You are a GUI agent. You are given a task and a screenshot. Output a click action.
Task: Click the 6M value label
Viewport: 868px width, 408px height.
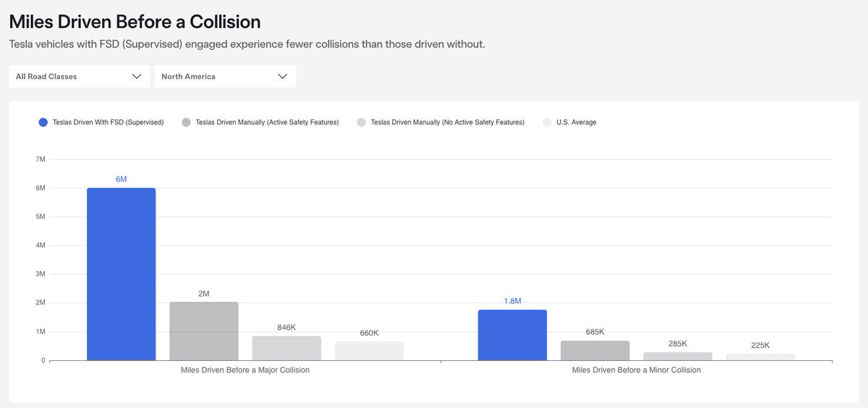tap(122, 179)
